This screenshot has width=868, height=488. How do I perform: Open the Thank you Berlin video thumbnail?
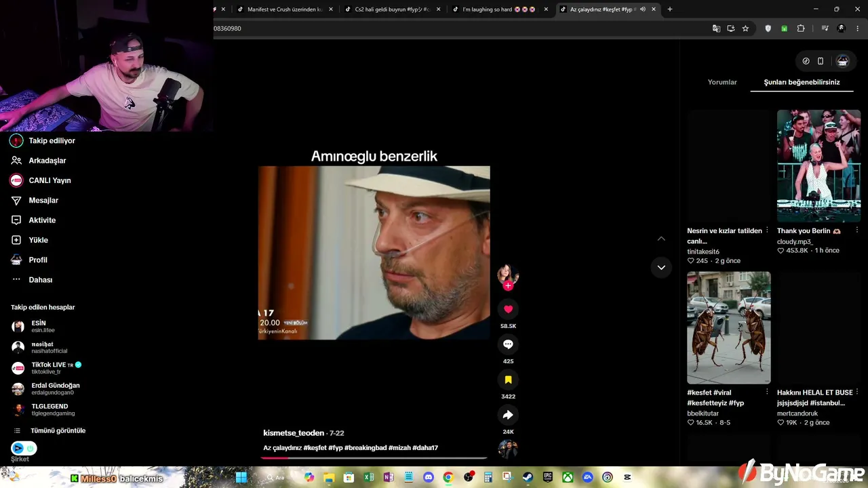(x=818, y=166)
